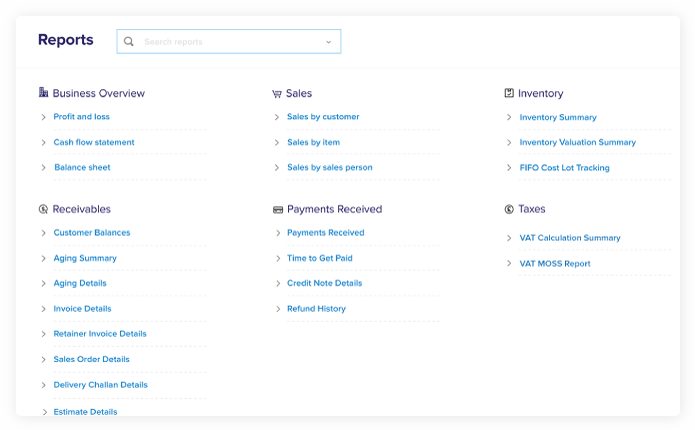Viewport: 695px width, 430px height.
Task: Click the Inventory clipboard icon
Action: coord(509,93)
